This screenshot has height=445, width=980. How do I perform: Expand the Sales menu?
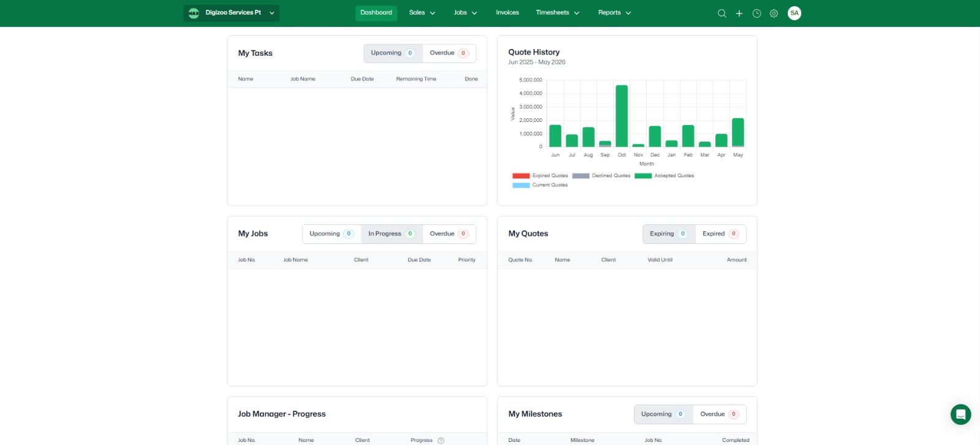click(422, 13)
